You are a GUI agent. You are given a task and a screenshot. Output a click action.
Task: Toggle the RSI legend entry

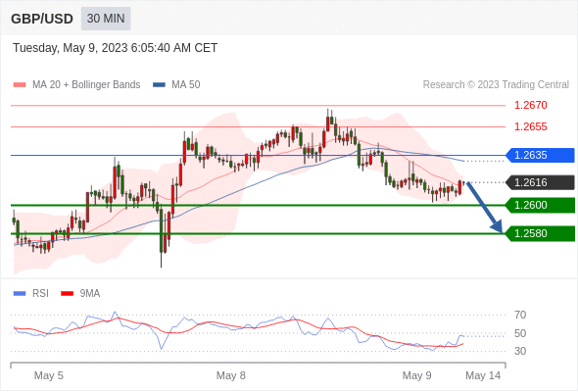pyautogui.click(x=31, y=294)
